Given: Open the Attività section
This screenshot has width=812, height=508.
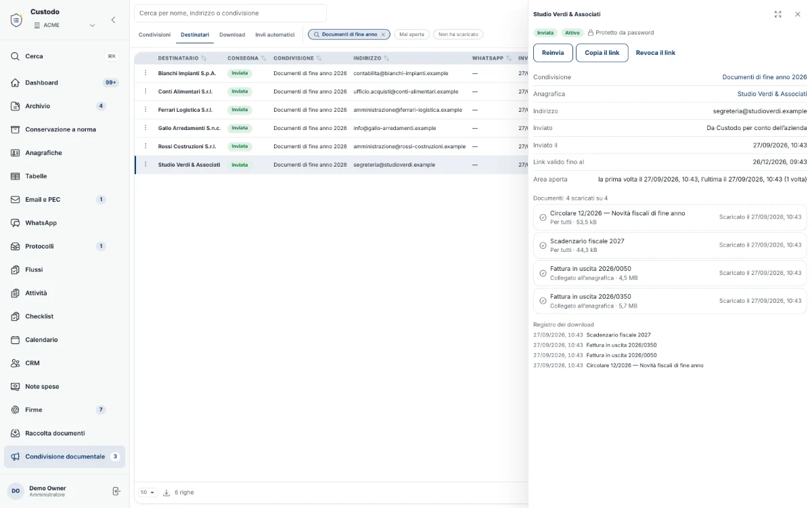Looking at the screenshot, I should coord(64,293).
